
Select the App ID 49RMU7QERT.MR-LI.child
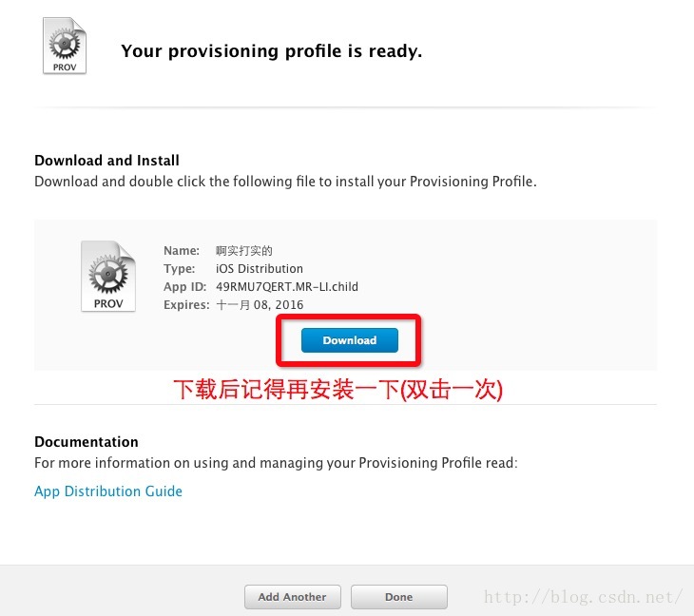point(287,287)
